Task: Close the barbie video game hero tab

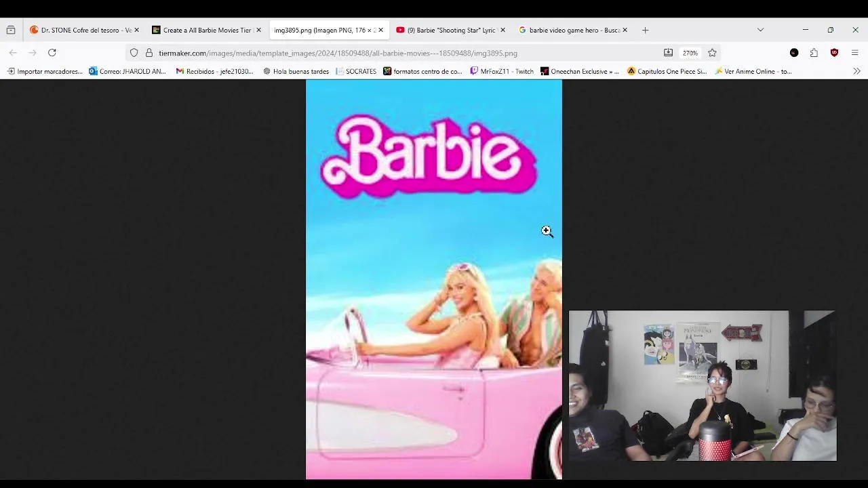Action: coord(625,30)
